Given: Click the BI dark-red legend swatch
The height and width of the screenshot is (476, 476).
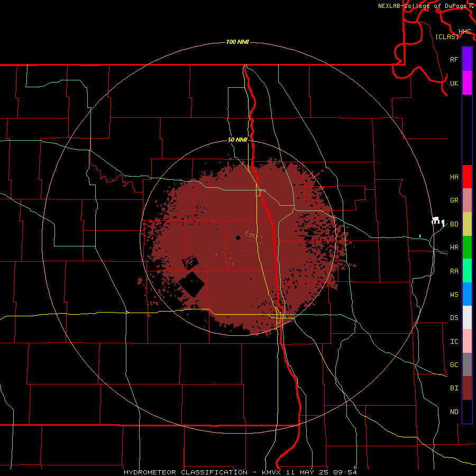Looking at the screenshot, I should (467, 388).
